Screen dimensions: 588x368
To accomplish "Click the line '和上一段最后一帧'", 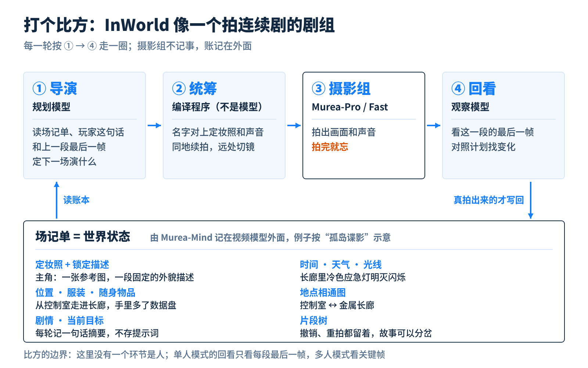I will click(x=69, y=147).
